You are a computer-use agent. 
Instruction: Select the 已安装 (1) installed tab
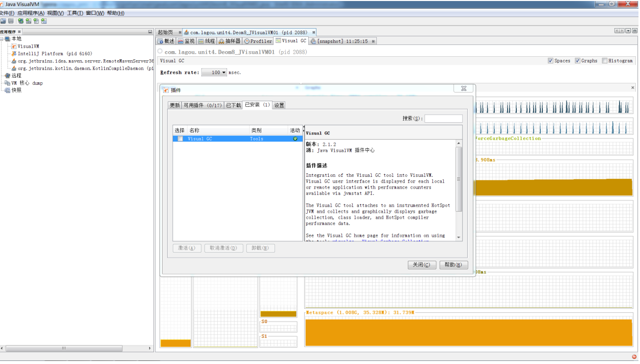[258, 105]
